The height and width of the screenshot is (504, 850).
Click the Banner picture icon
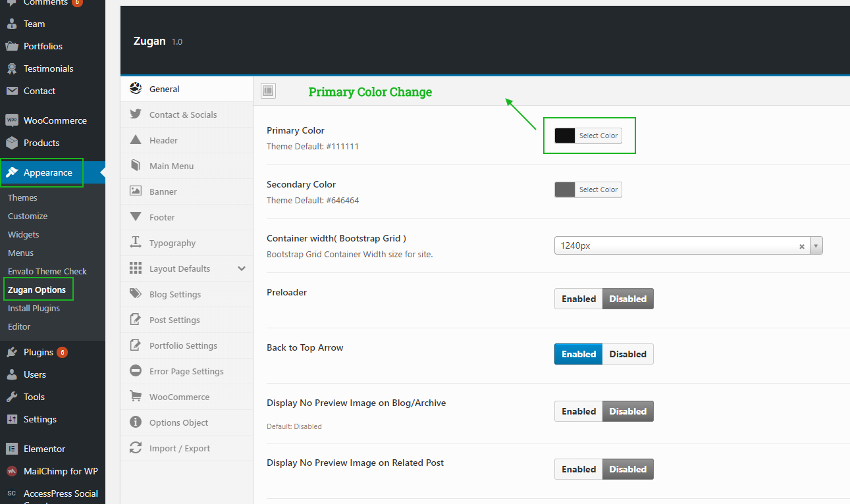click(136, 191)
